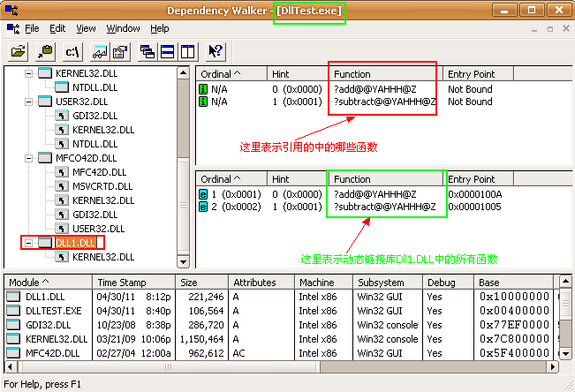The width and height of the screenshot is (575, 392).
Task: Sort module list by Size column
Action: (x=202, y=283)
